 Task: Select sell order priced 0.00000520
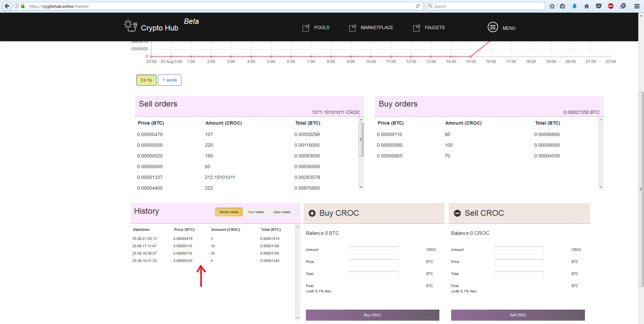point(247,156)
